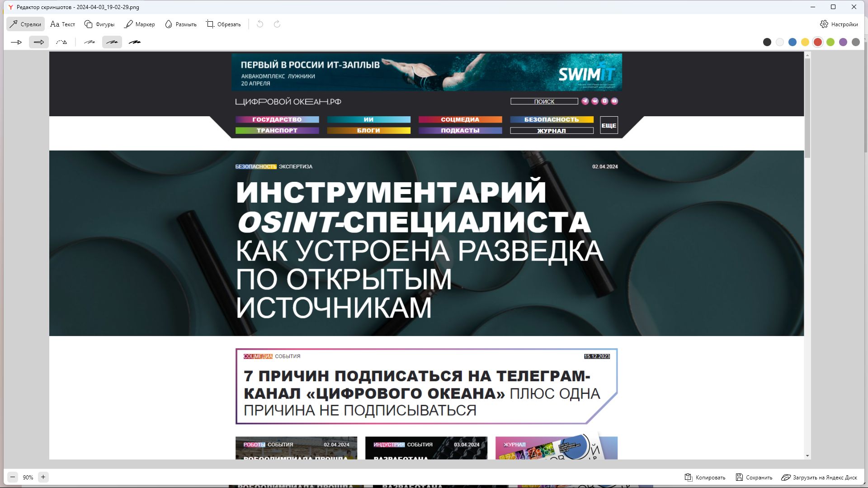Pick the gray color swatch

point(856,42)
